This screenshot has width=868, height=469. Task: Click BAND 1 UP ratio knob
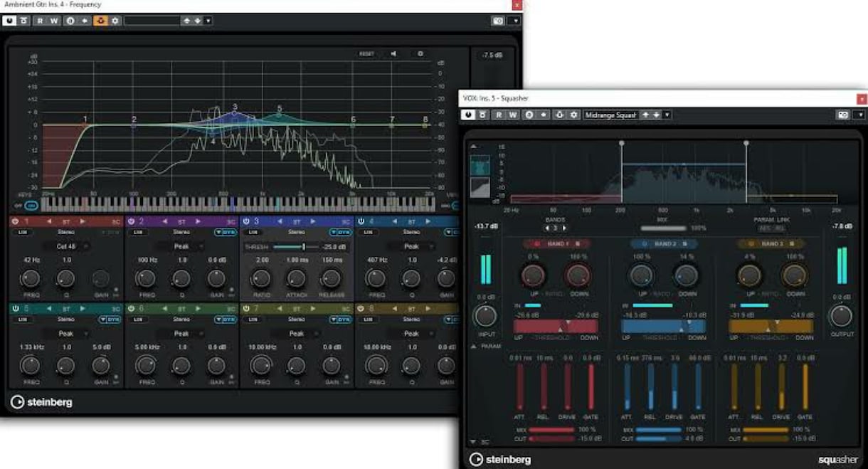pyautogui.click(x=533, y=275)
